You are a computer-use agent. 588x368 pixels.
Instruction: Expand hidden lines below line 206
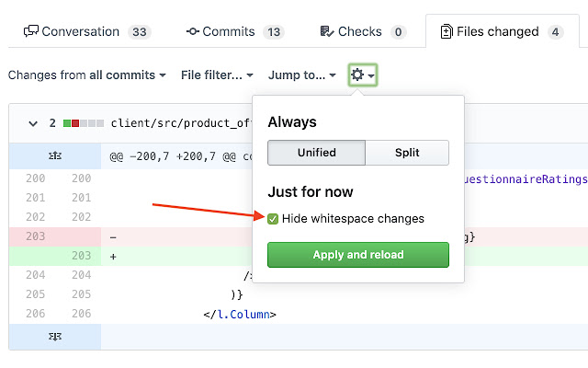(x=54, y=337)
